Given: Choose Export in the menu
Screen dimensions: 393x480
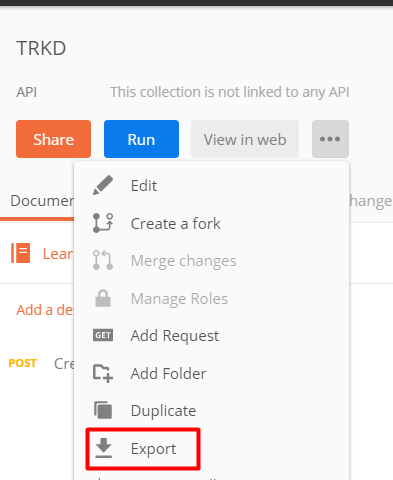Looking at the screenshot, I should point(153,449).
